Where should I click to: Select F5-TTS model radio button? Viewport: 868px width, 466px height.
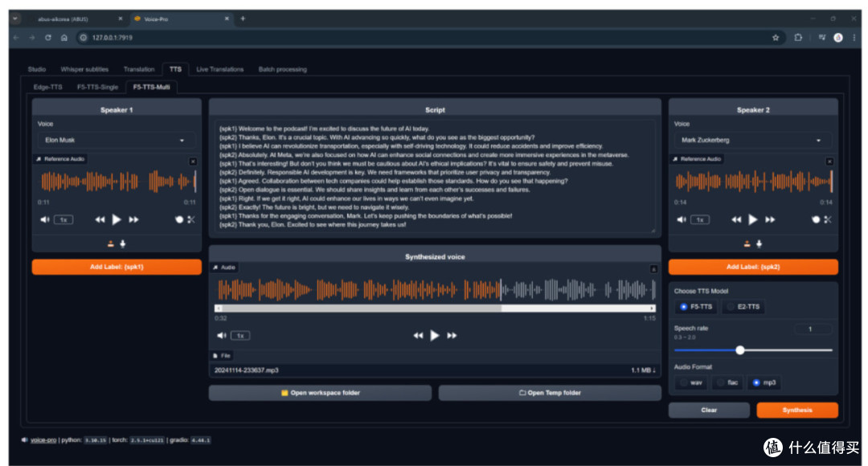tap(684, 307)
